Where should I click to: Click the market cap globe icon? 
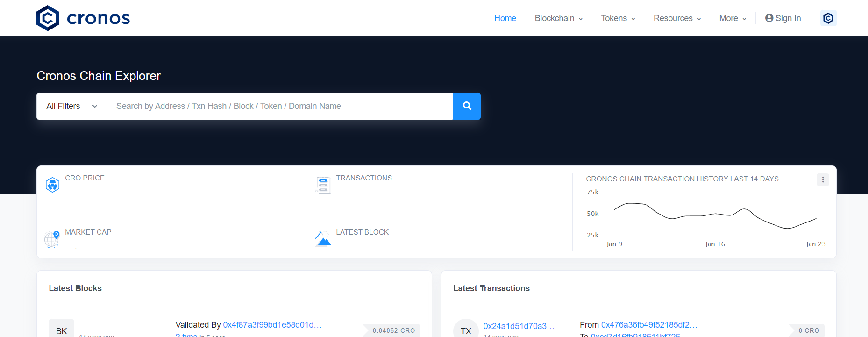coord(52,239)
